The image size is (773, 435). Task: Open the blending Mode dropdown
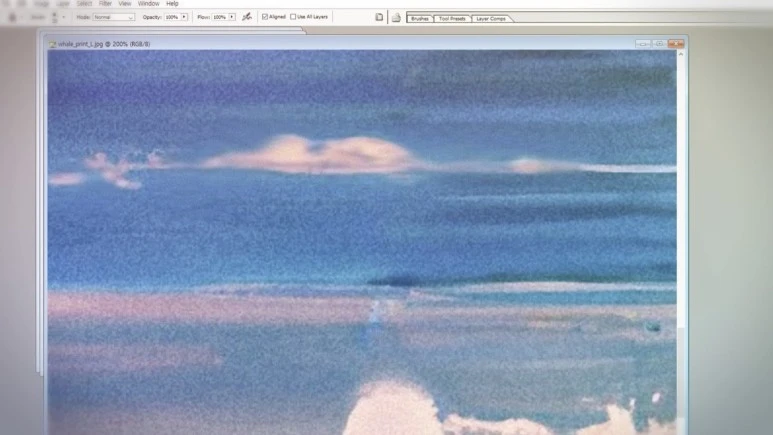[113, 17]
